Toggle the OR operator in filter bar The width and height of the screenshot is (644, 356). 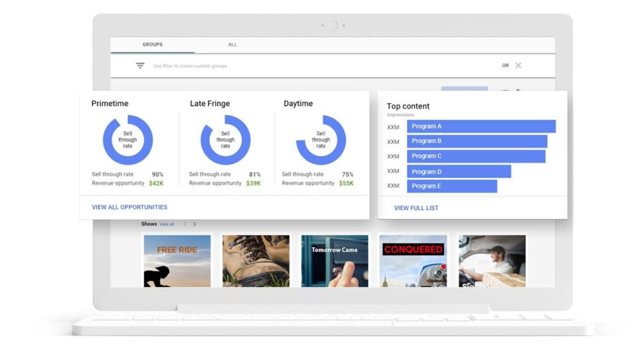(505, 66)
